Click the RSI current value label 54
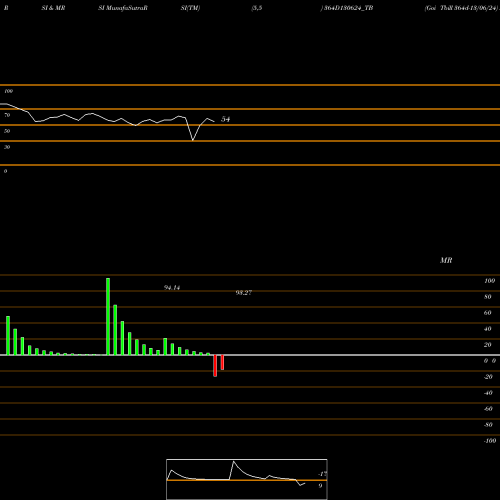Screen dimensions: 500x500 [x=226, y=119]
